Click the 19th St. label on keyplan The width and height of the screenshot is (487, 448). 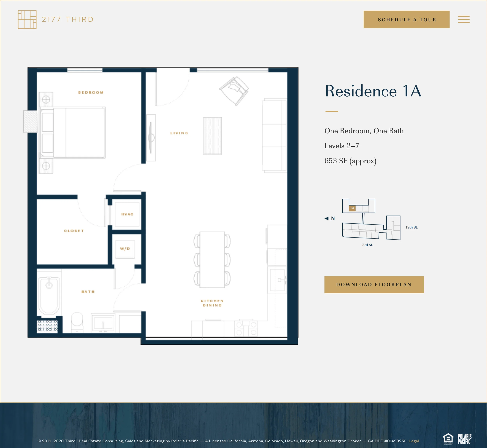click(x=412, y=227)
